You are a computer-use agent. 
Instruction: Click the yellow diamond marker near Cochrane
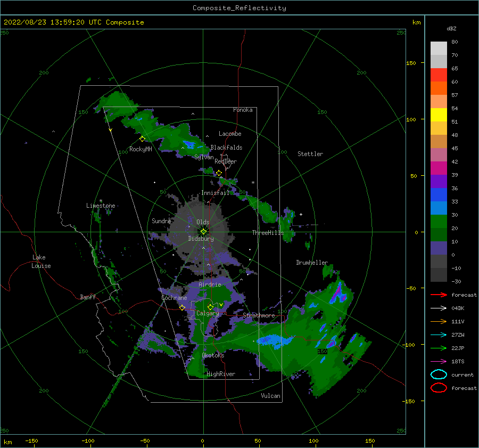pos(183,308)
